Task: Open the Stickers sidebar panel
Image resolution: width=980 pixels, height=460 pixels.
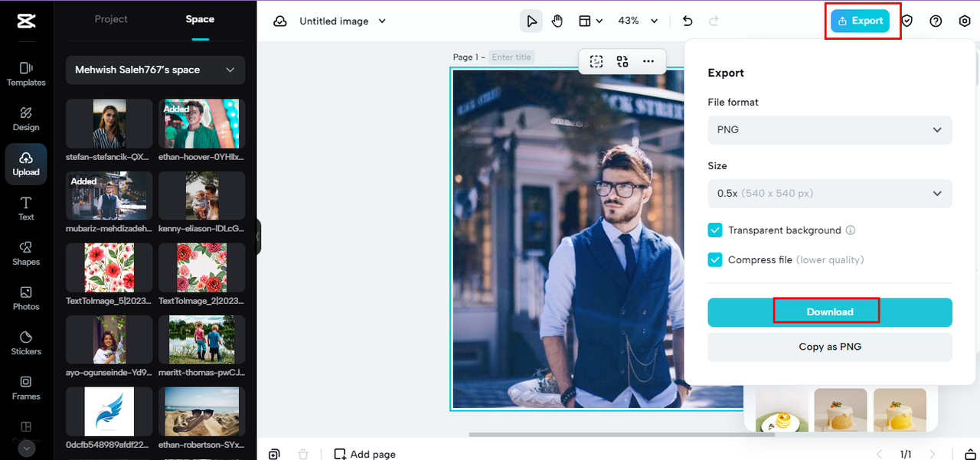Action: (26, 343)
